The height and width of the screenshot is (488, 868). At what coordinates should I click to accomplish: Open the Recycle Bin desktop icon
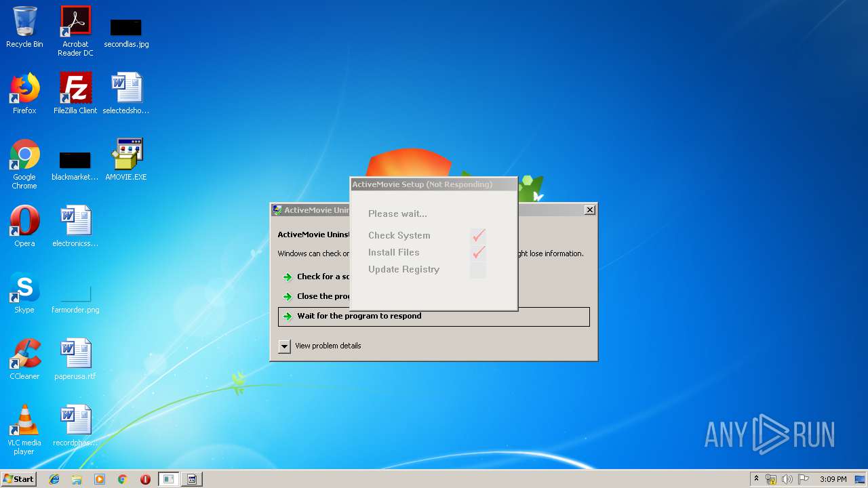click(x=24, y=28)
